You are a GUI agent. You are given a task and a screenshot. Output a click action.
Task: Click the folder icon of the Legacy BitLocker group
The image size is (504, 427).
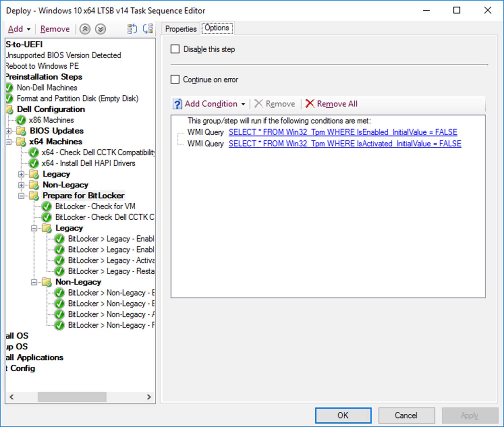click(x=47, y=228)
